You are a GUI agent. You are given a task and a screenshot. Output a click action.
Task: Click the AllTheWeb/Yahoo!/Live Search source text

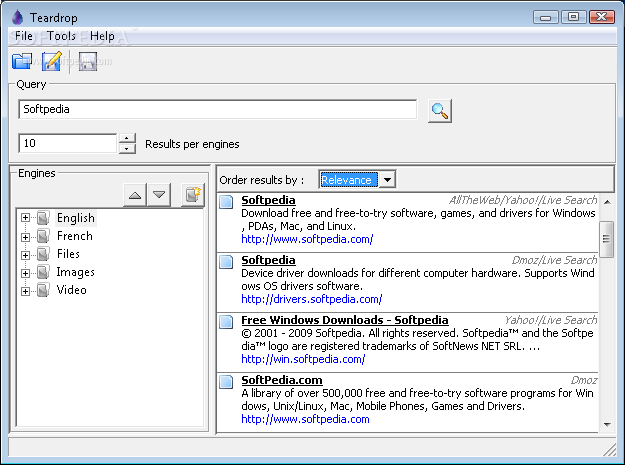pyautogui.click(x=523, y=200)
